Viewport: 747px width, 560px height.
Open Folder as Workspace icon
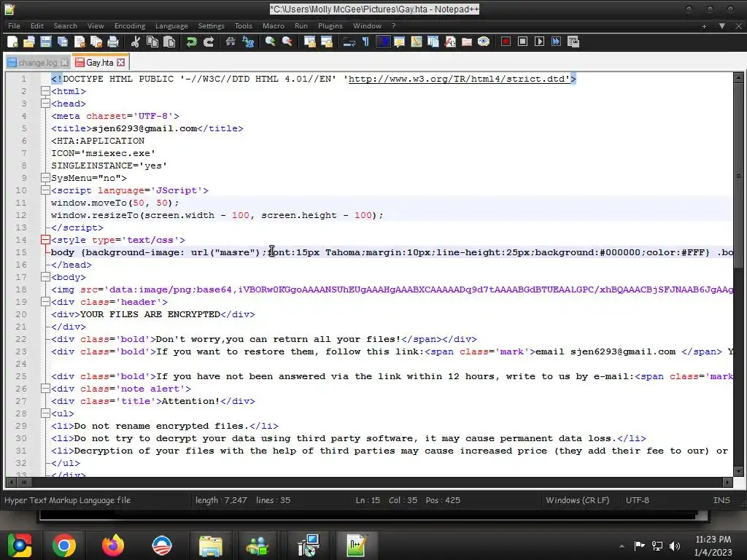tap(467, 42)
